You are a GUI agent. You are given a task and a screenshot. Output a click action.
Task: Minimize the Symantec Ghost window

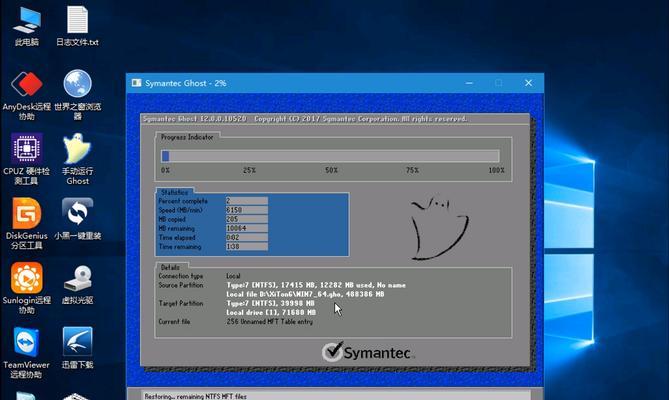pyautogui.click(x=469, y=83)
